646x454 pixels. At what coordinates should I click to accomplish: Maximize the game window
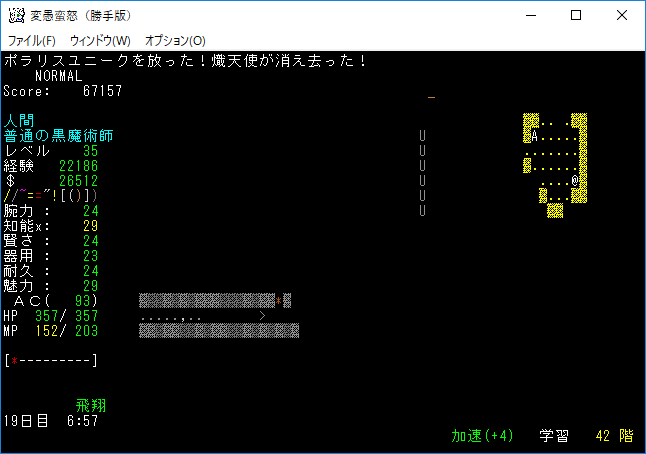click(576, 15)
